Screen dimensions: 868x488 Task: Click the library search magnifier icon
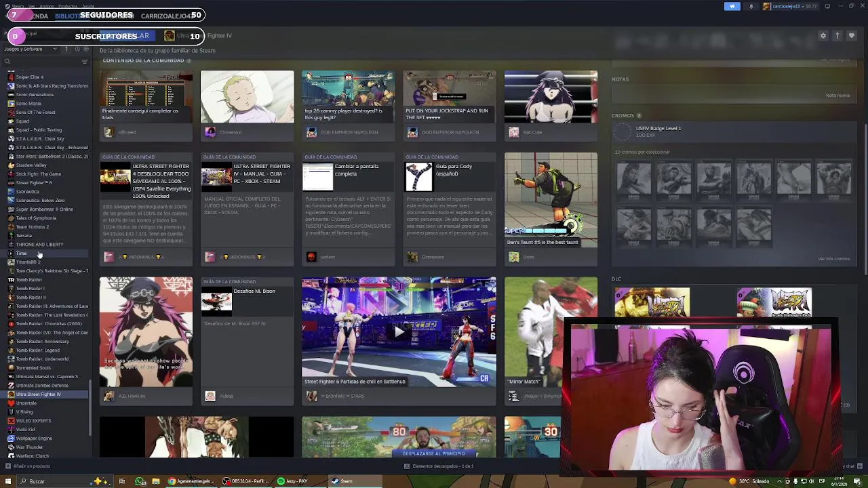click(7, 62)
